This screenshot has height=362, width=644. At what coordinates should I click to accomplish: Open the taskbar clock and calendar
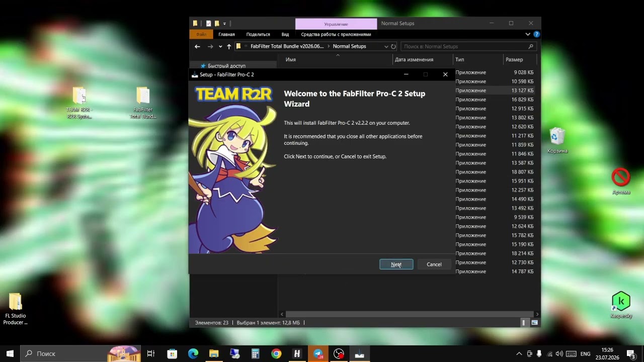pos(607,353)
